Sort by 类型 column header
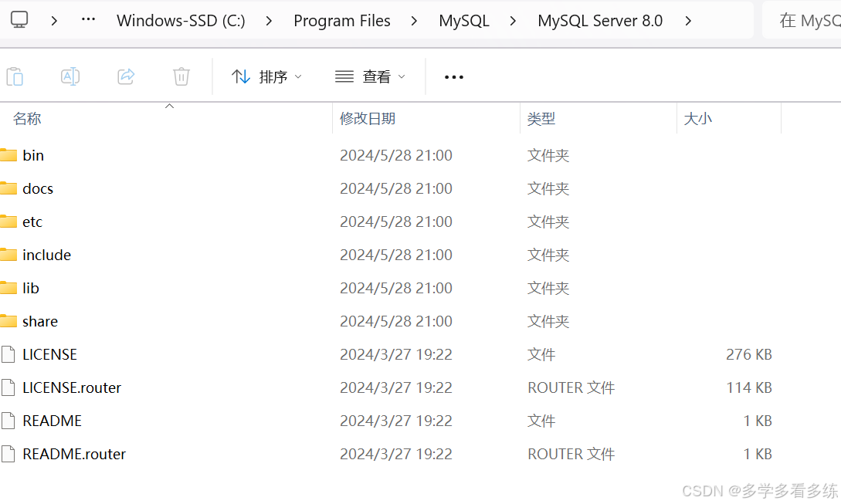Image resolution: width=841 pixels, height=504 pixels. click(x=541, y=119)
